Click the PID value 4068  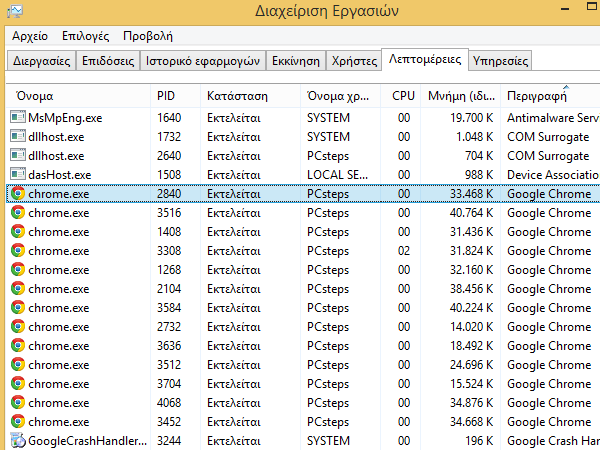pos(169,403)
